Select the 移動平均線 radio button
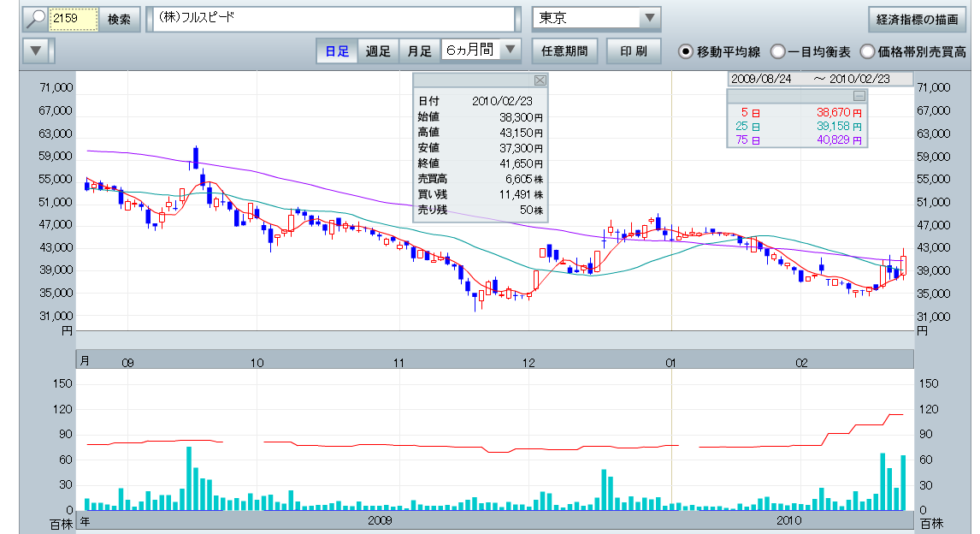The image size is (980, 534). tap(685, 51)
